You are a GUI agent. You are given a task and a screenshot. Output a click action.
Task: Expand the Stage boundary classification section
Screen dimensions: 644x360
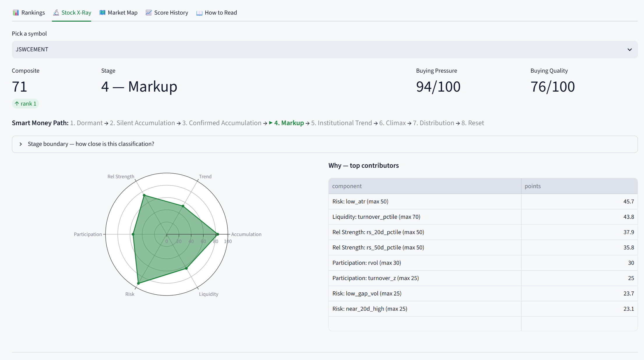tap(325, 144)
